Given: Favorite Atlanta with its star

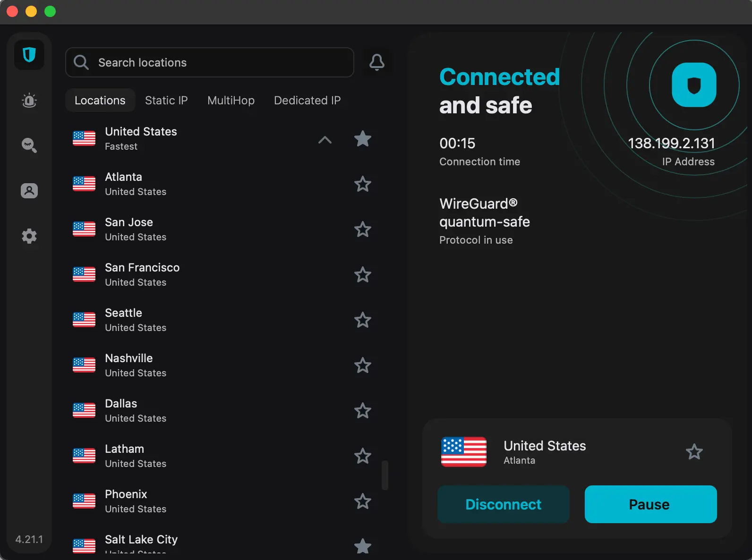Looking at the screenshot, I should (x=363, y=184).
